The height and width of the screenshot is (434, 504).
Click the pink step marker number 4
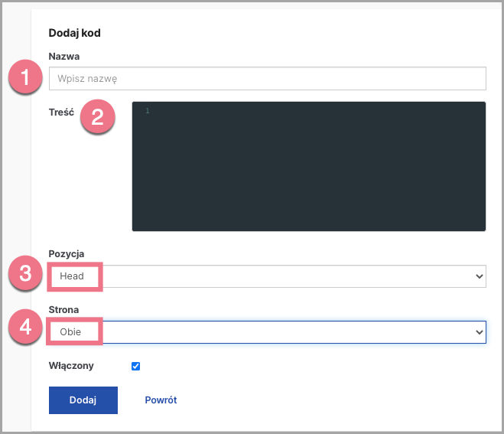point(25,327)
